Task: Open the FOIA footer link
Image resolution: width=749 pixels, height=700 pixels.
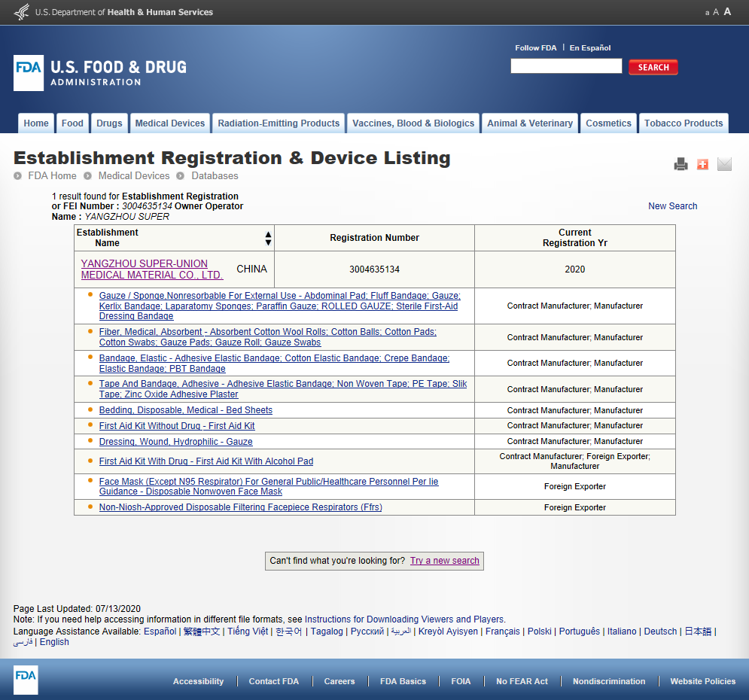Action: (x=461, y=681)
